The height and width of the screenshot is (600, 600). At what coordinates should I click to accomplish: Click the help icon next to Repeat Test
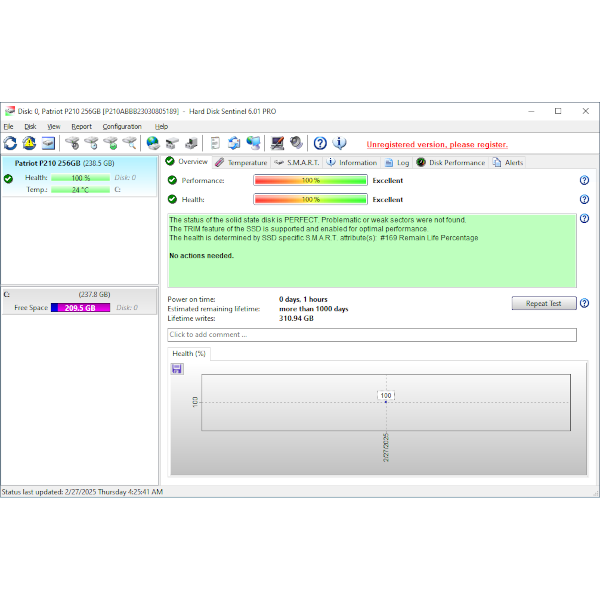click(x=584, y=303)
